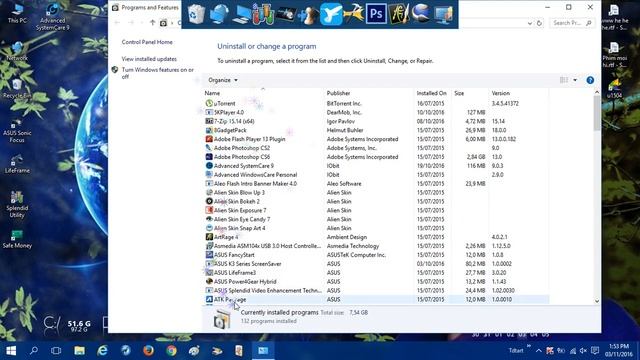Click the program list scrollbar thumb

click(x=597, y=114)
